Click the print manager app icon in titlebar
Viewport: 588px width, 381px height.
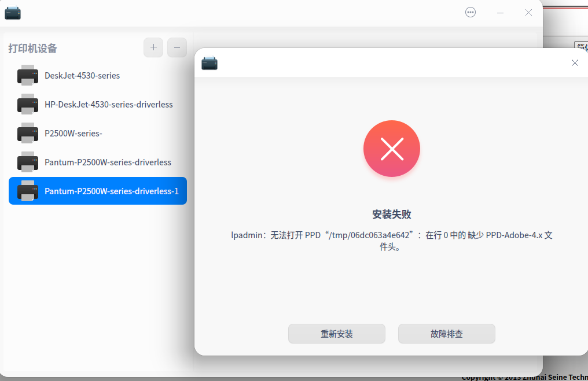(13, 12)
